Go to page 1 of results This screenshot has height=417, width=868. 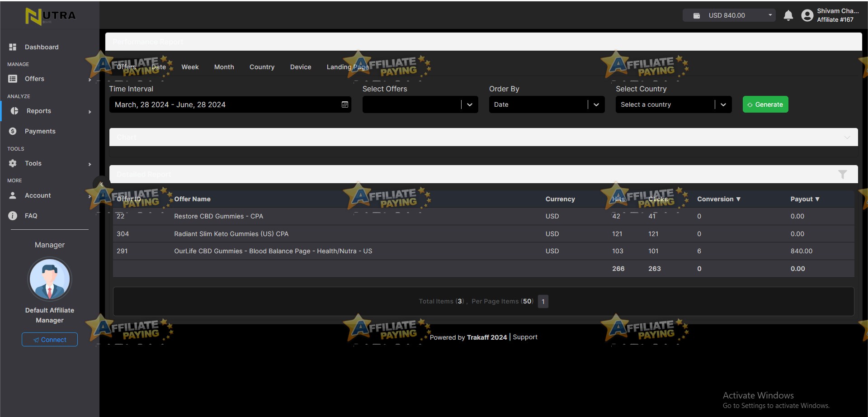tap(543, 302)
